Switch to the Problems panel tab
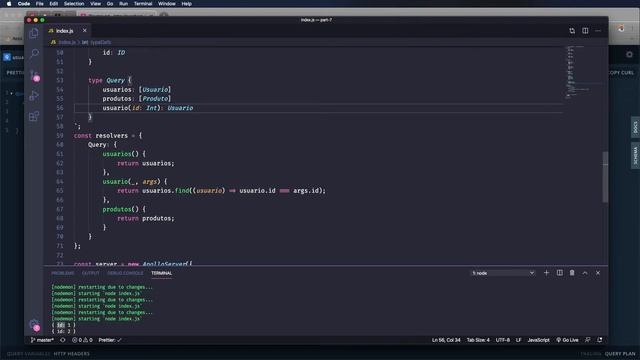The image size is (640, 360). (62, 273)
